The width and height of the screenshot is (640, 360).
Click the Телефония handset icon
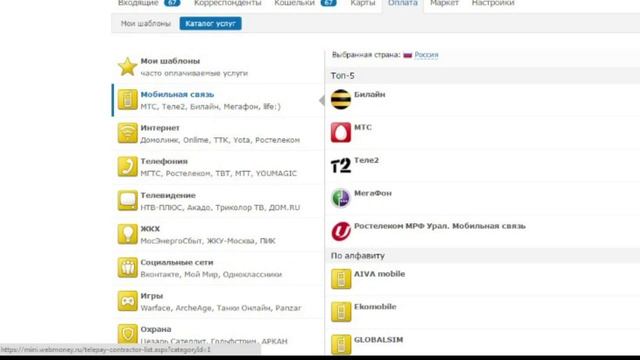(x=127, y=167)
